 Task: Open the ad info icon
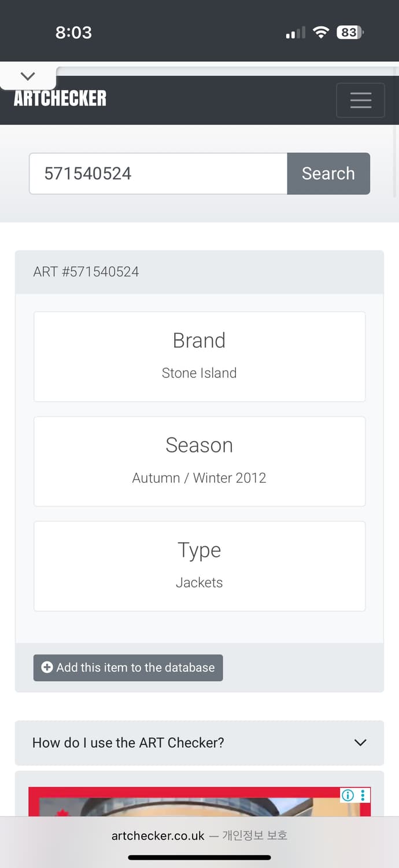tap(348, 795)
